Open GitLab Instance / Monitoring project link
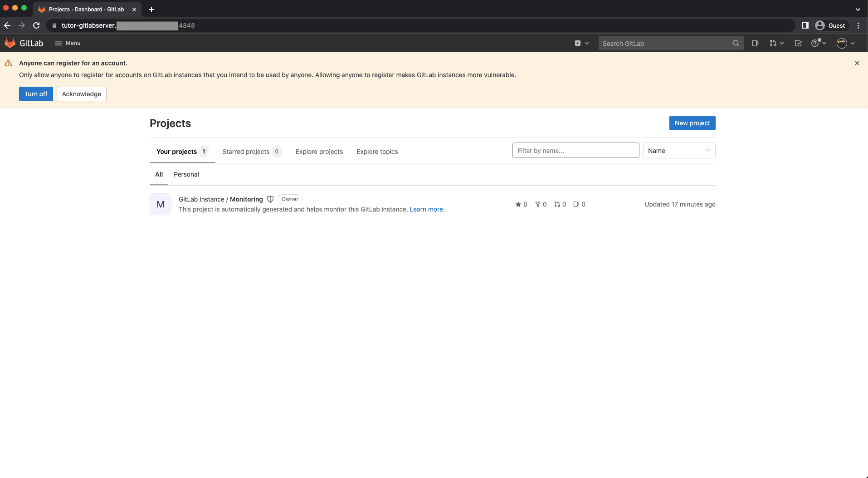Screen dimensions: 868x478 pyautogui.click(x=221, y=199)
